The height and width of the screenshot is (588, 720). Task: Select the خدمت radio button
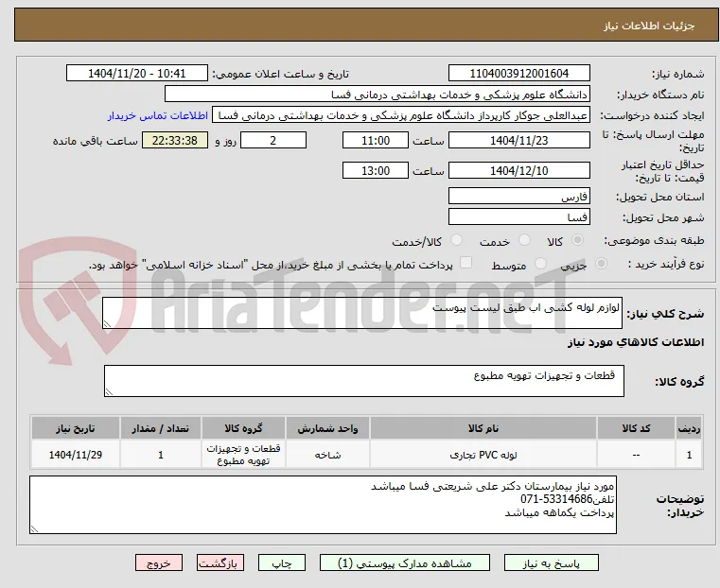[524, 240]
